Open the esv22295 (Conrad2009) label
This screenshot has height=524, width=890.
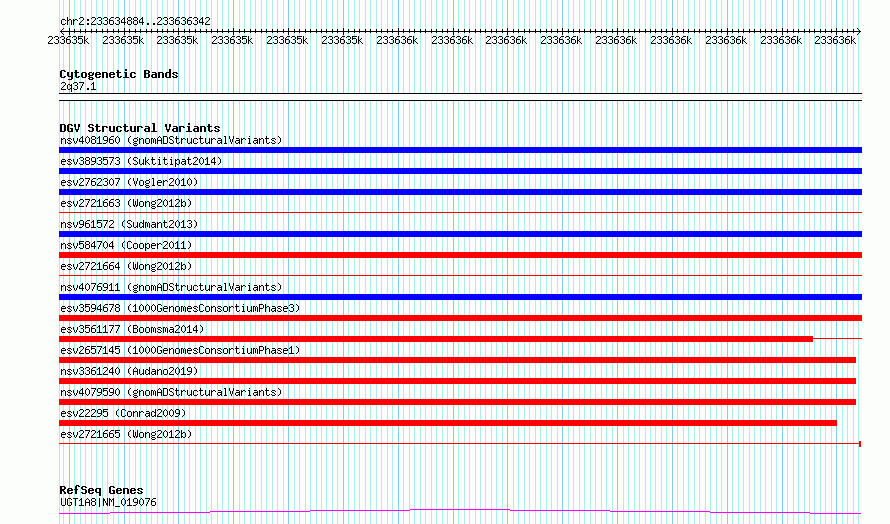[123, 413]
